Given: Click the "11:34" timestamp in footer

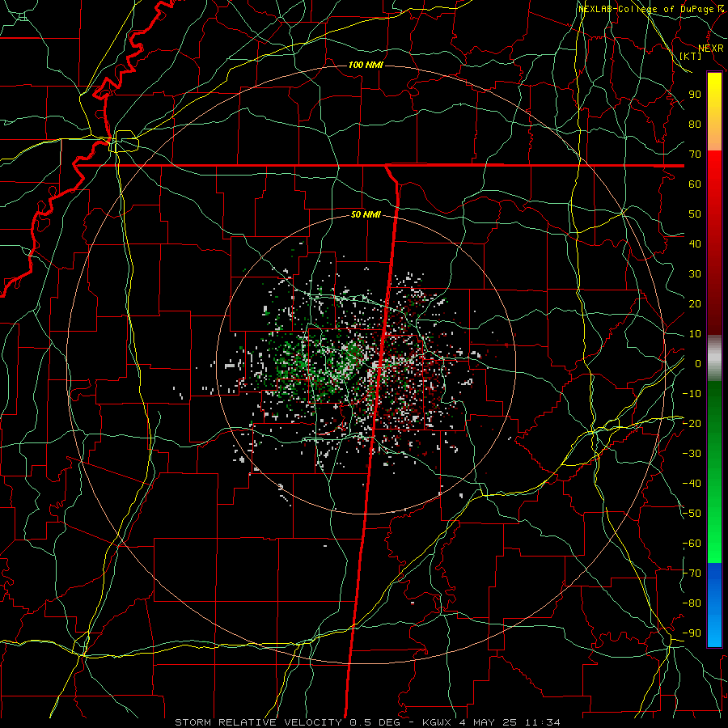Looking at the screenshot, I should (542, 722).
